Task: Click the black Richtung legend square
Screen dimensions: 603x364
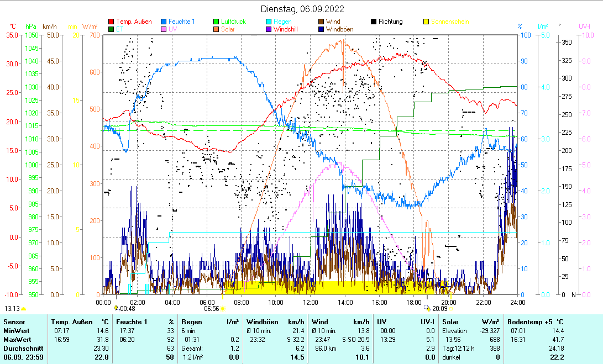Action: click(x=374, y=22)
